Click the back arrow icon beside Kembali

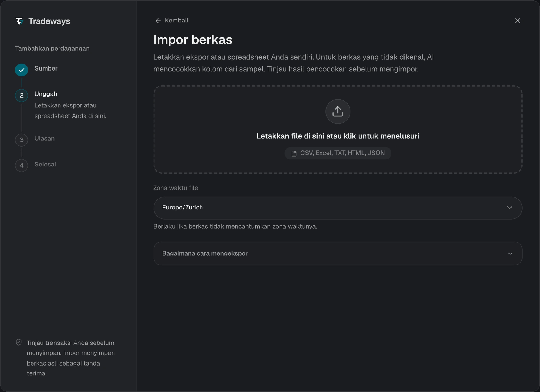tap(158, 21)
